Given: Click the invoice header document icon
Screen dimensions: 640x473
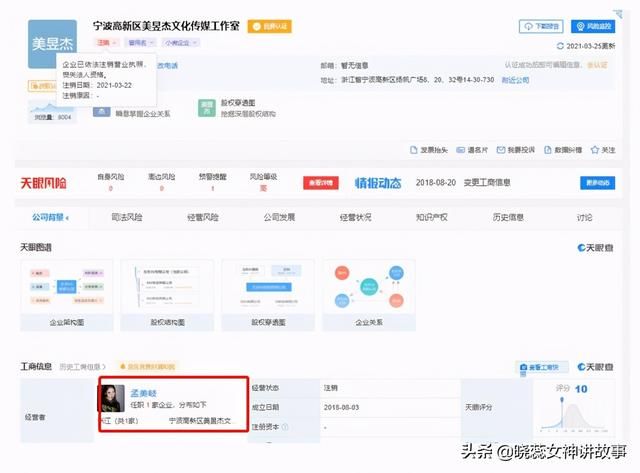Looking at the screenshot, I should (x=413, y=150).
